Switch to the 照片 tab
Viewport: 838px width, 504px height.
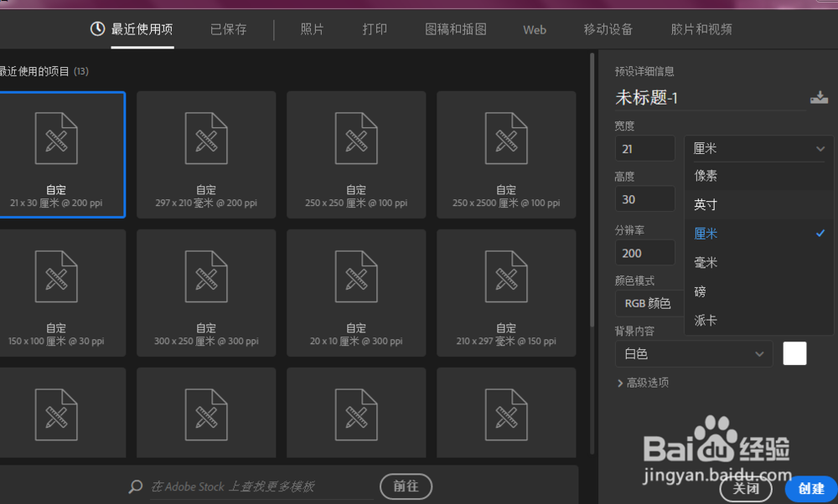(x=311, y=29)
